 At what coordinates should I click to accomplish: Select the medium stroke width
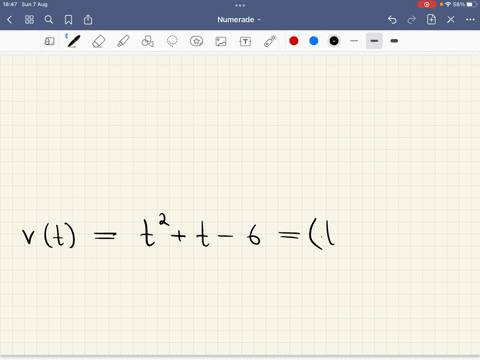pyautogui.click(x=374, y=41)
